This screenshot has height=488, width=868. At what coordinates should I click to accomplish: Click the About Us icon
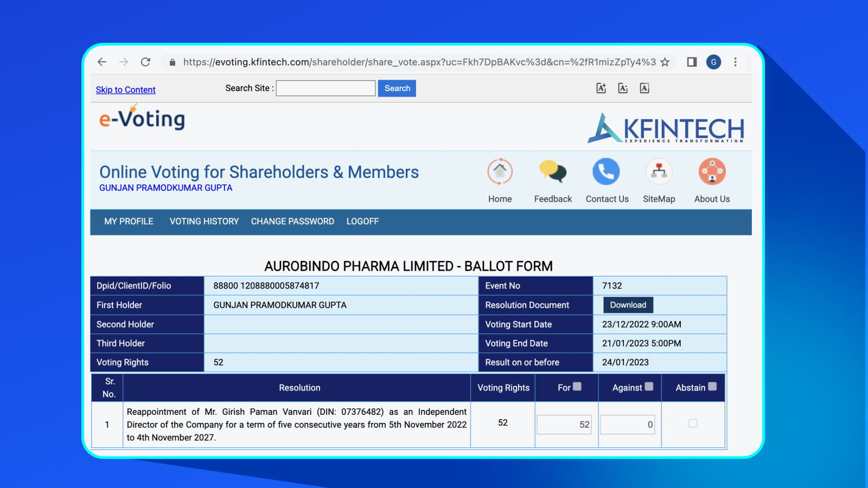point(712,172)
